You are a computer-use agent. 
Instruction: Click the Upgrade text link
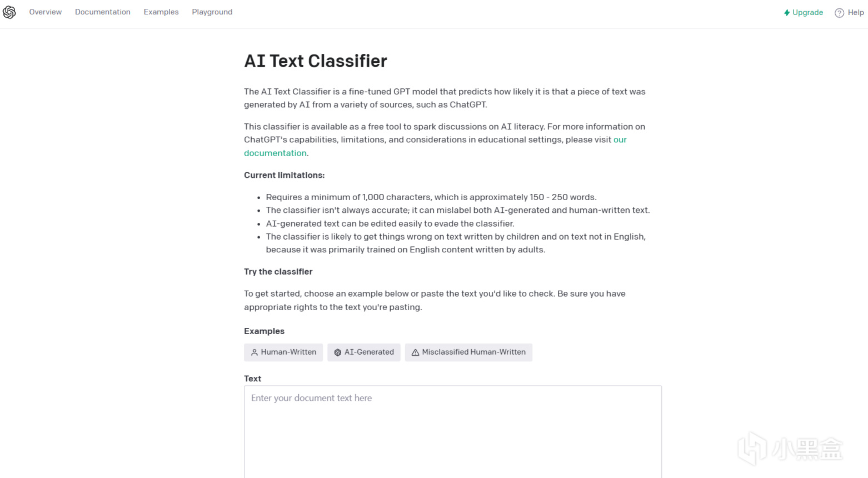pos(807,13)
